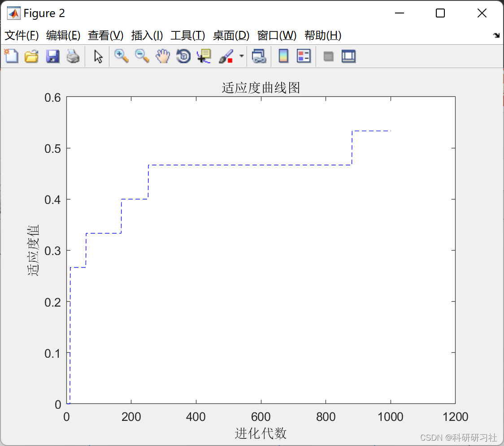The image size is (504, 446).
Task: Click the Show Plot Tools and dock icon
Action: click(348, 56)
